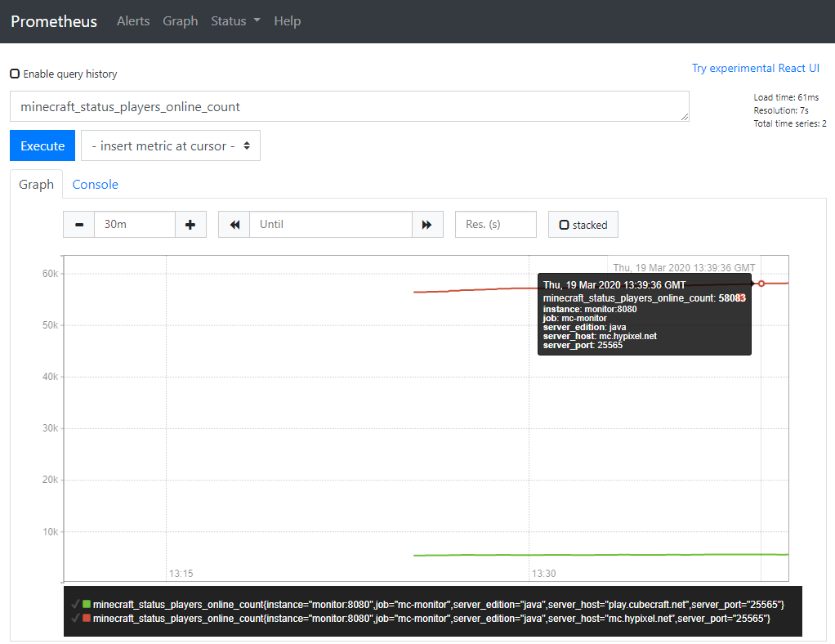Click the resize handle of query box
This screenshot has width=835, height=644.
(x=685, y=117)
